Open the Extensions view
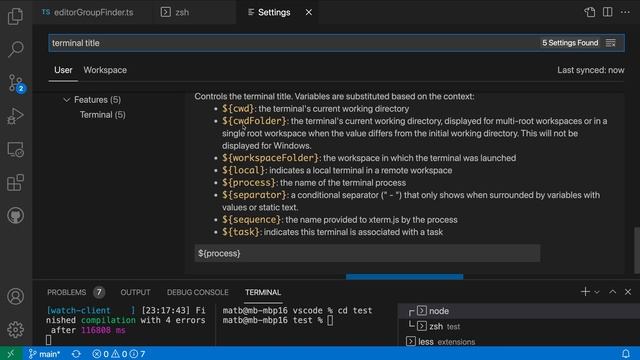The image size is (640, 360). point(16,182)
